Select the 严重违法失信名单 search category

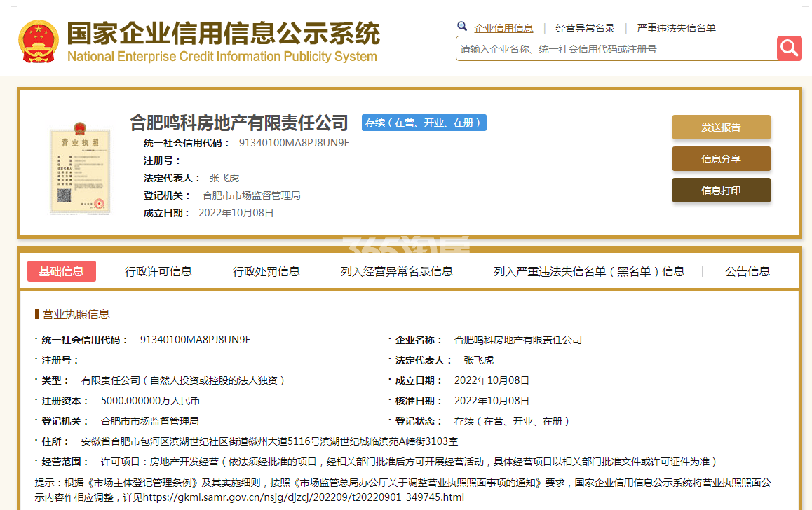(676, 28)
